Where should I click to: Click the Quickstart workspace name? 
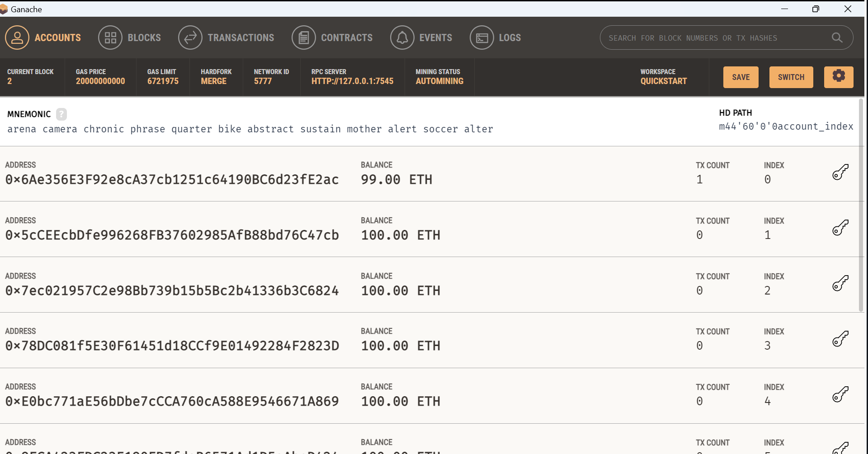pos(663,81)
